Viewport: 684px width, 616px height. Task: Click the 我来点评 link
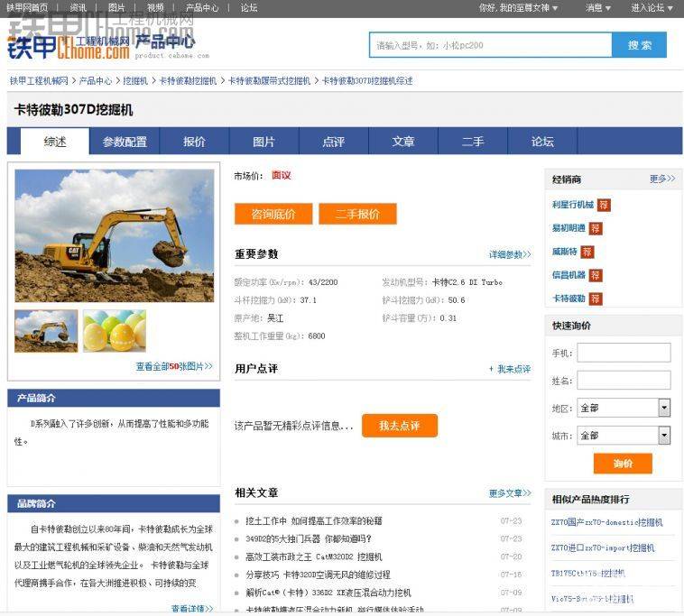510,369
